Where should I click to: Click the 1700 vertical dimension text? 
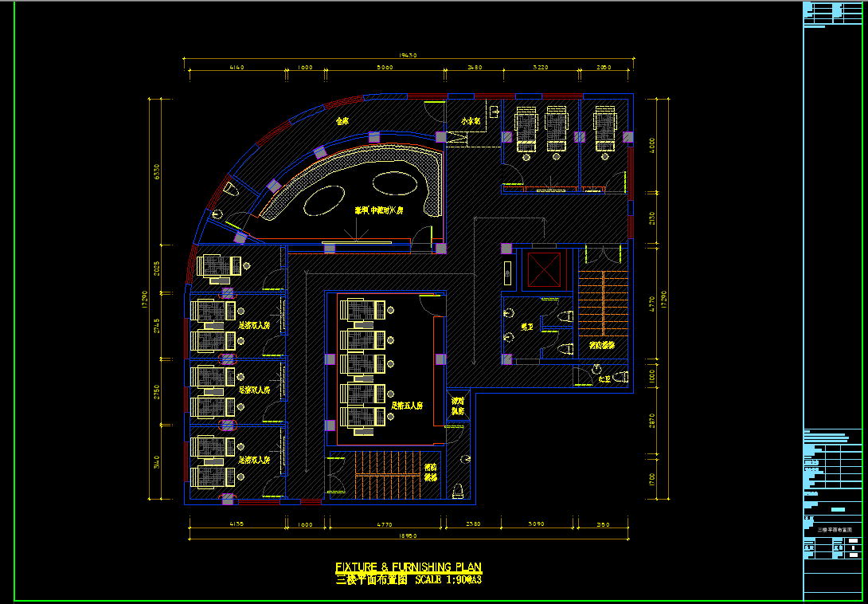coord(651,479)
